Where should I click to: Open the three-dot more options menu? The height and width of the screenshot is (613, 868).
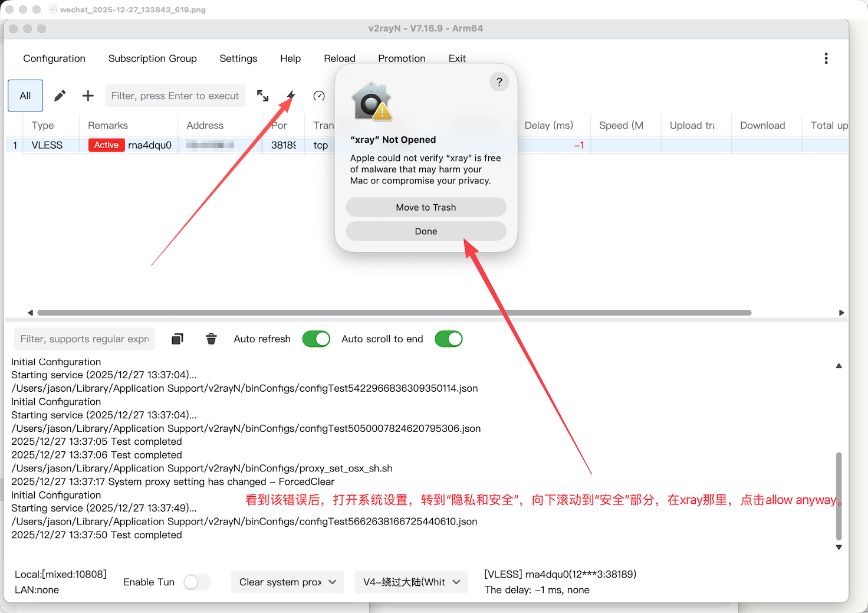pyautogui.click(x=826, y=58)
